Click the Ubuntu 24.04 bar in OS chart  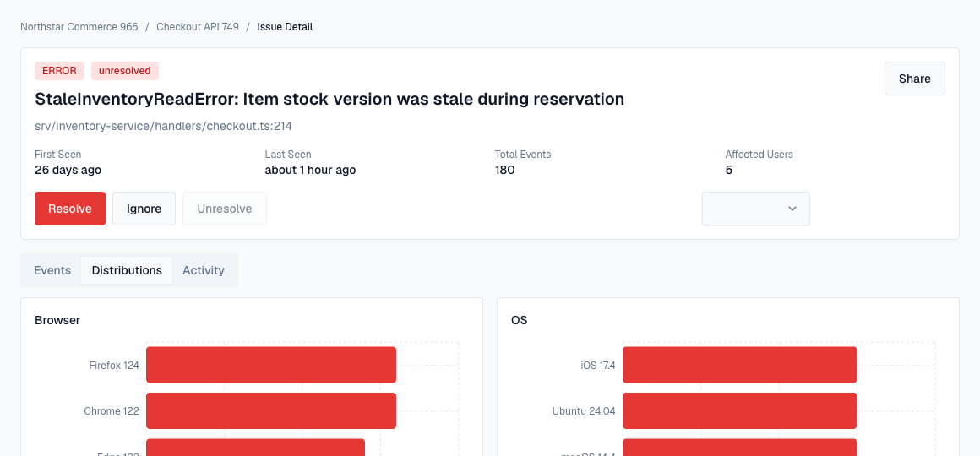[x=739, y=411]
